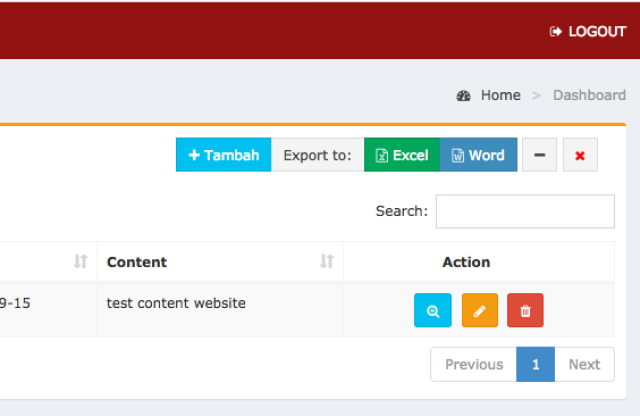Select the Dashboard breadcrumb item
The width and height of the screenshot is (640, 416).
[589, 95]
